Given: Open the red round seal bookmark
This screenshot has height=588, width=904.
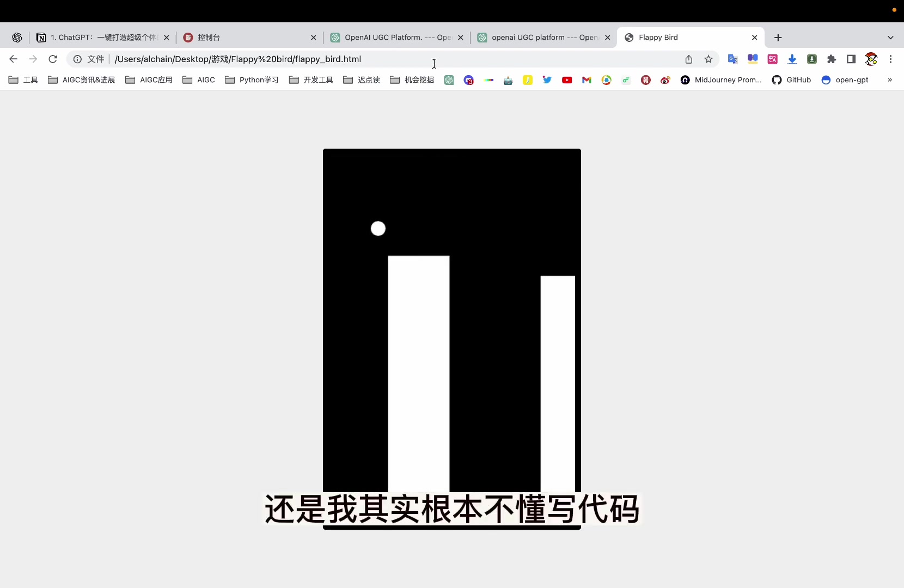Looking at the screenshot, I should tap(646, 80).
